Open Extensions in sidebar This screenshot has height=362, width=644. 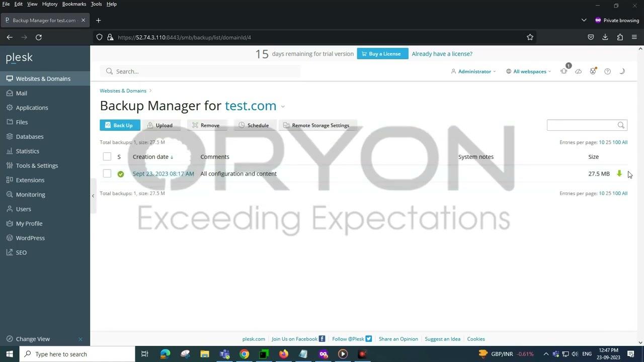[30, 180]
